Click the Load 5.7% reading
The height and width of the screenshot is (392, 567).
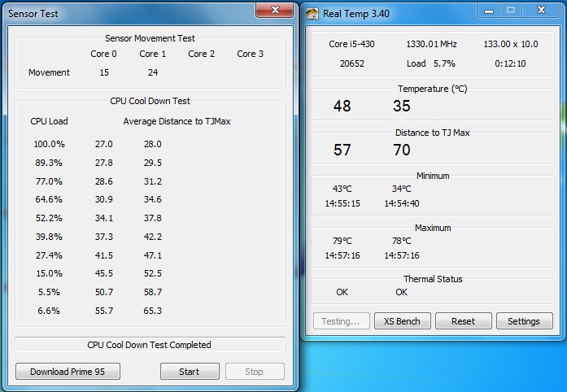(x=430, y=63)
